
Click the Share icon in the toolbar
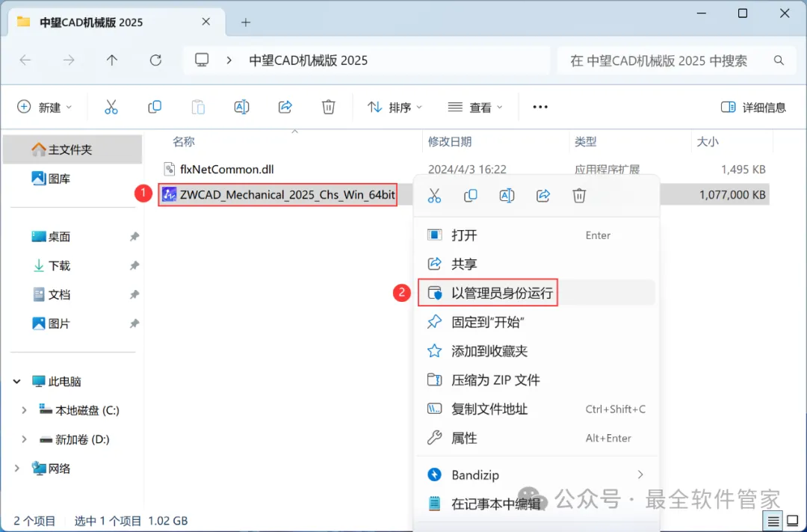tap(285, 107)
